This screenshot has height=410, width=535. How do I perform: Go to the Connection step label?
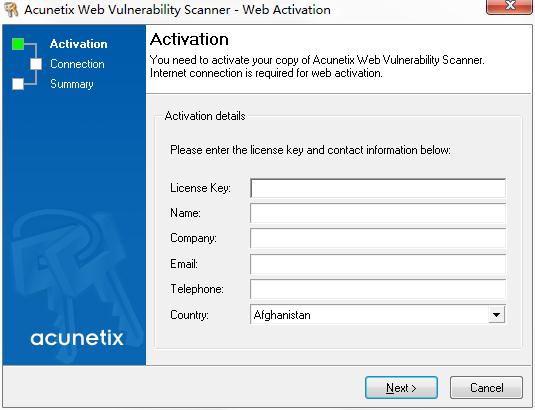77,64
